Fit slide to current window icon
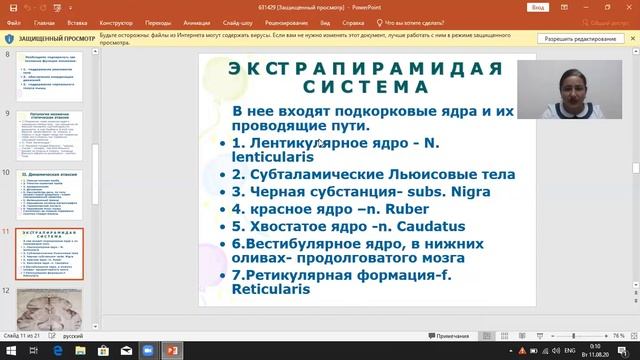This screenshot has height=360, width=640. 634,336
